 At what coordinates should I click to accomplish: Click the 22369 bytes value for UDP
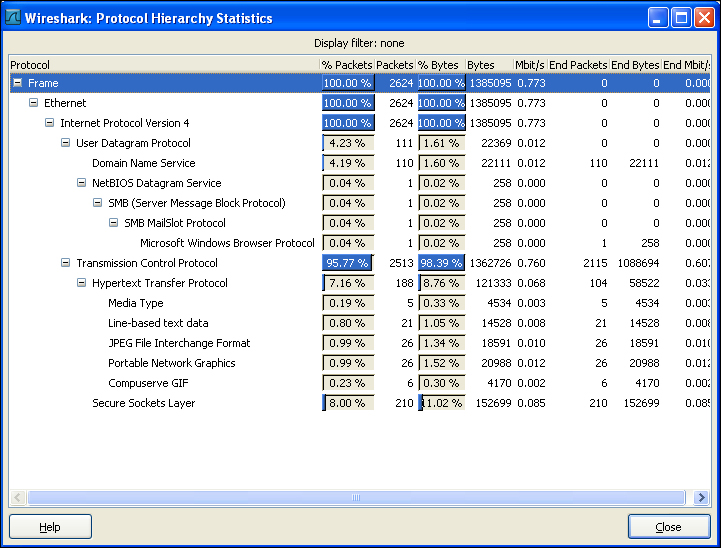click(496, 143)
